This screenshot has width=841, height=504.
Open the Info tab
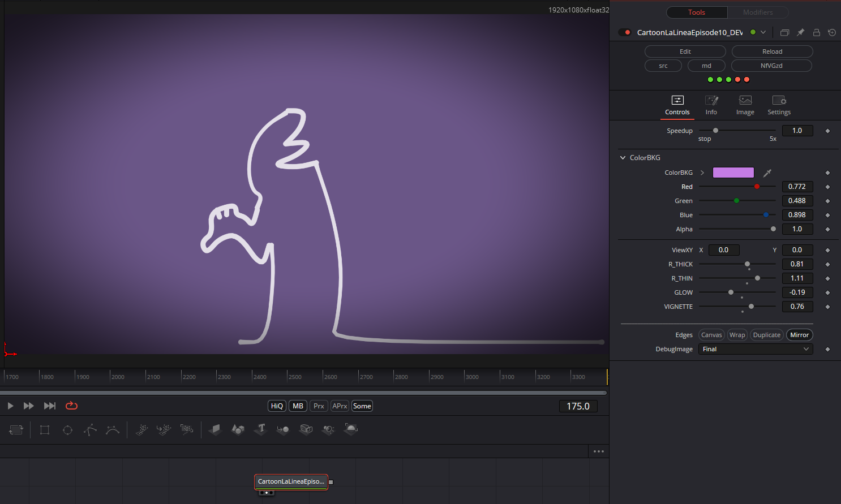click(x=711, y=106)
